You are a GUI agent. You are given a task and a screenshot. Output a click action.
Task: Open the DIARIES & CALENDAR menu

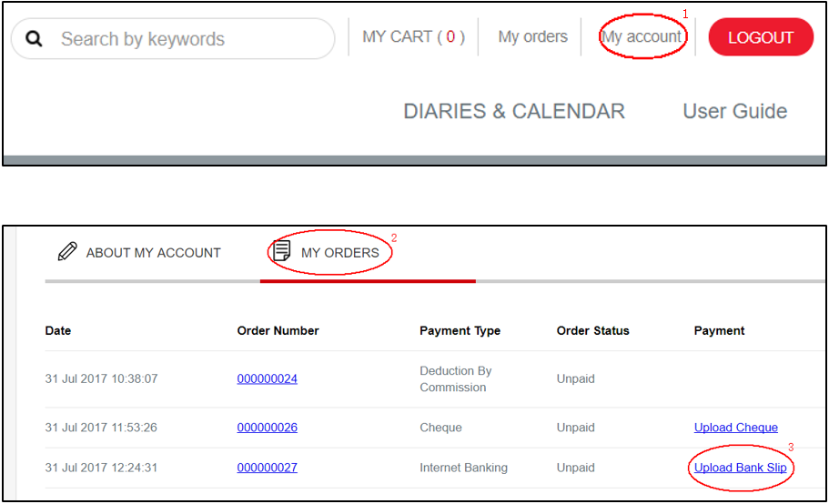pos(514,111)
